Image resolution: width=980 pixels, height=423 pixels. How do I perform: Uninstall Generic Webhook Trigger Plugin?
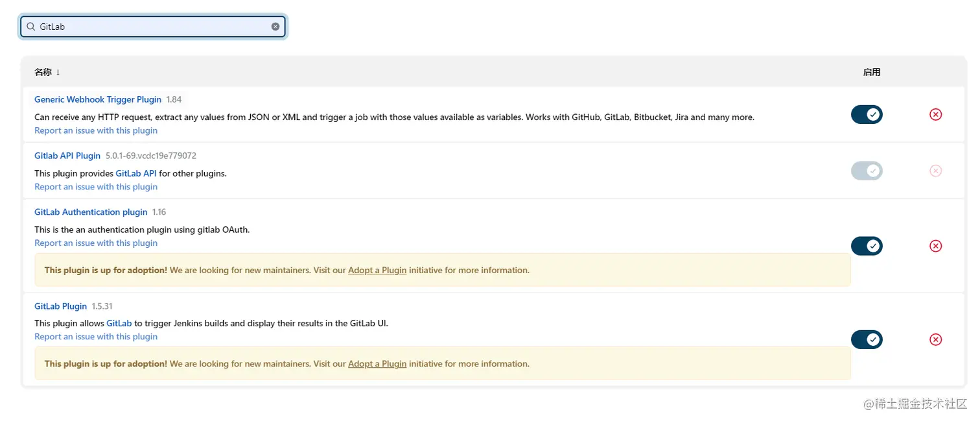(x=935, y=115)
